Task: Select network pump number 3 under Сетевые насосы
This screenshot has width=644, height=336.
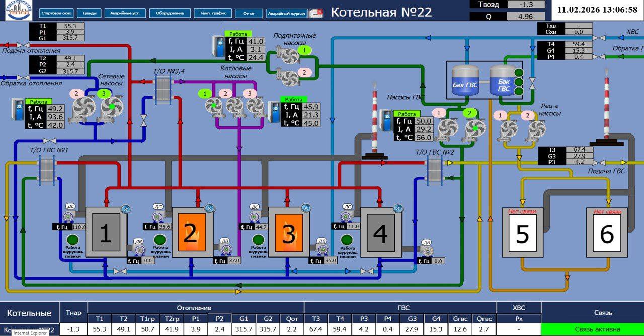Action: tap(113, 107)
